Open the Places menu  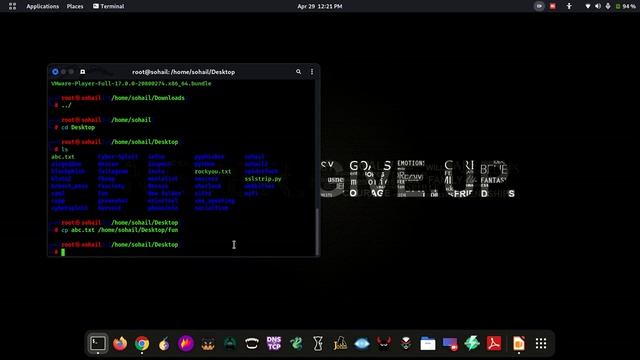(75, 6)
